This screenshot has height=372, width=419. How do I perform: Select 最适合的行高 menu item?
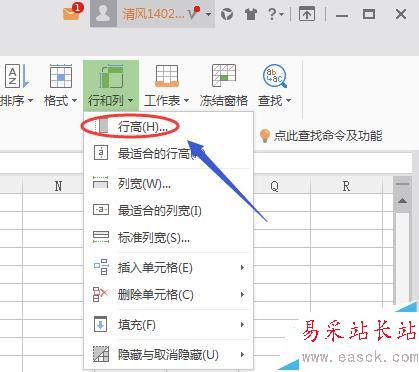(x=168, y=153)
